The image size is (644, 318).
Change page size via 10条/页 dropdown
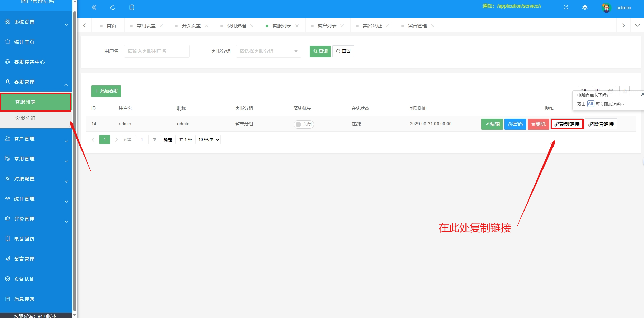pyautogui.click(x=208, y=139)
